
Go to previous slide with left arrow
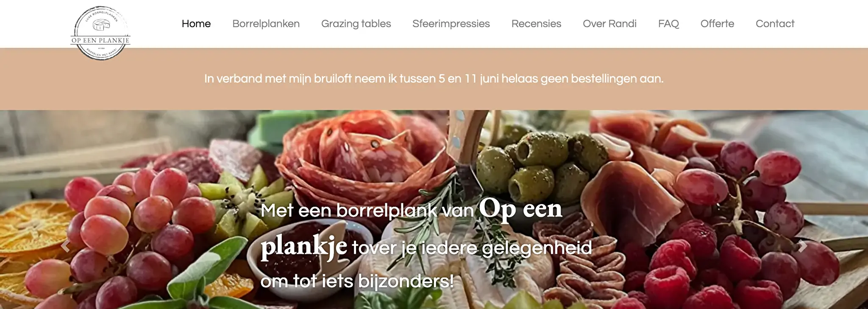[x=65, y=246]
